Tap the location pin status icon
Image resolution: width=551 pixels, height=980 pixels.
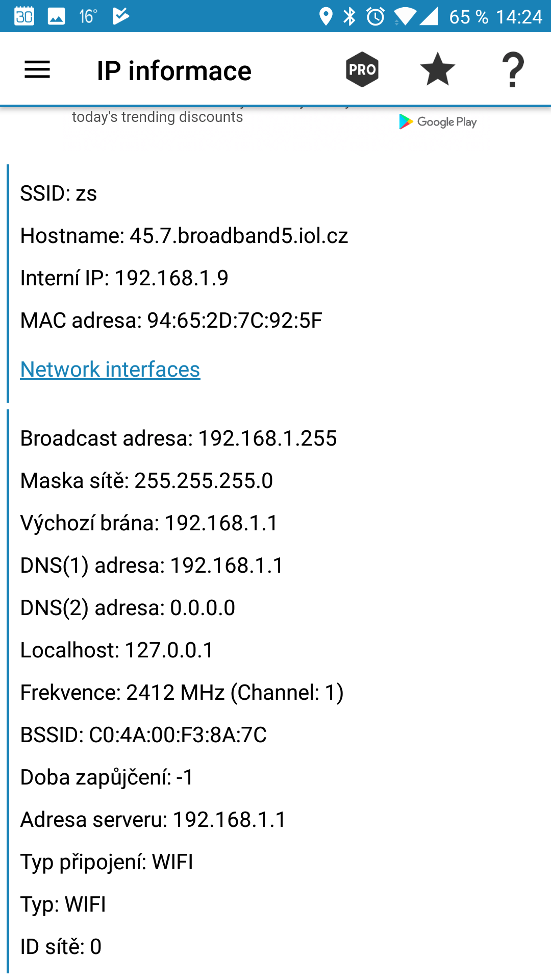tap(325, 16)
